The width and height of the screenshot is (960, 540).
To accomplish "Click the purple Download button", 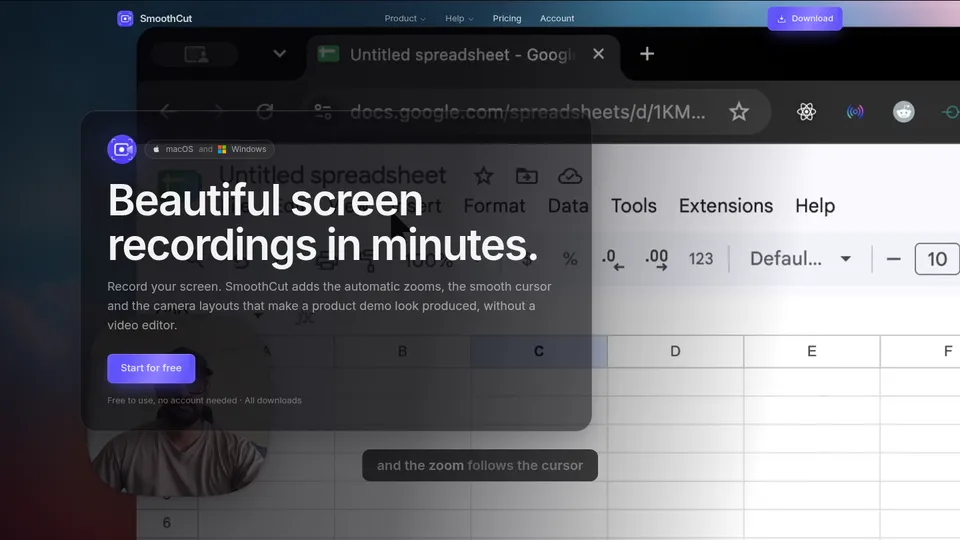I will [x=804, y=18].
